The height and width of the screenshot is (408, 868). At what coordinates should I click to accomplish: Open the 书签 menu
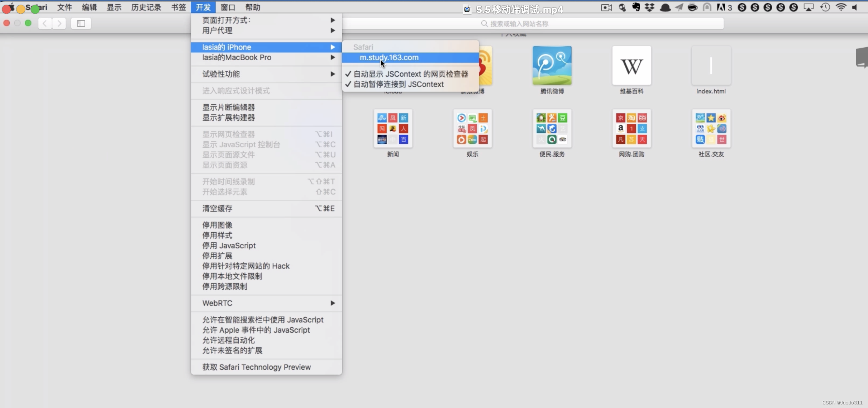pyautogui.click(x=178, y=7)
